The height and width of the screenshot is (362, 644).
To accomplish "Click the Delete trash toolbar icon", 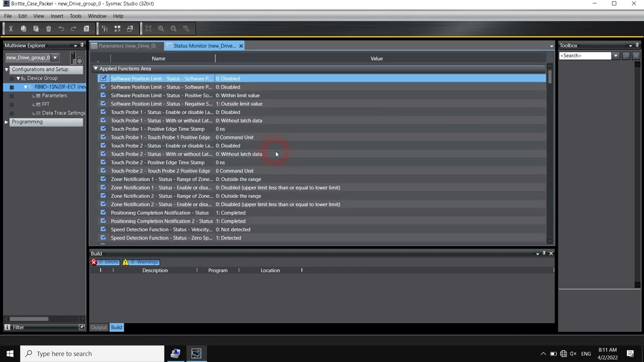I will 48,29.
